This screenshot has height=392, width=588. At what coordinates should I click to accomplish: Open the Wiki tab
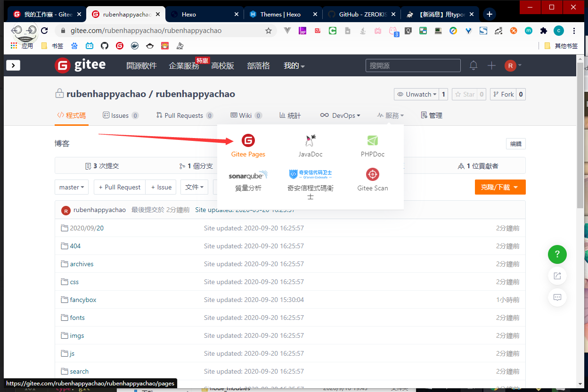pyautogui.click(x=245, y=115)
